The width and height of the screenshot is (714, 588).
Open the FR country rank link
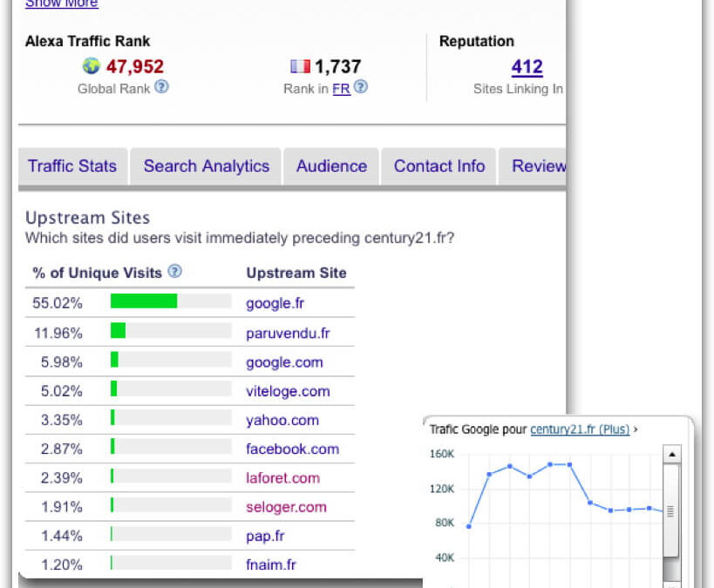point(341,89)
